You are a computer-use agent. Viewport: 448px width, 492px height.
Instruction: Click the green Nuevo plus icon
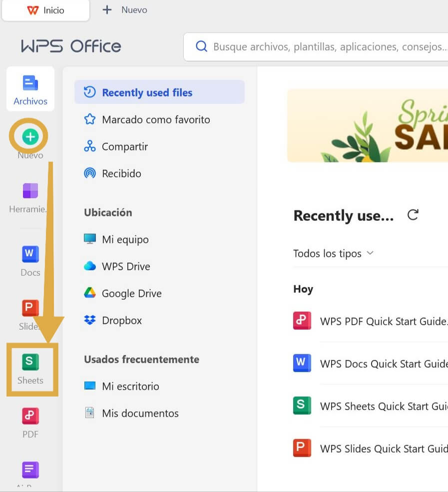point(30,137)
